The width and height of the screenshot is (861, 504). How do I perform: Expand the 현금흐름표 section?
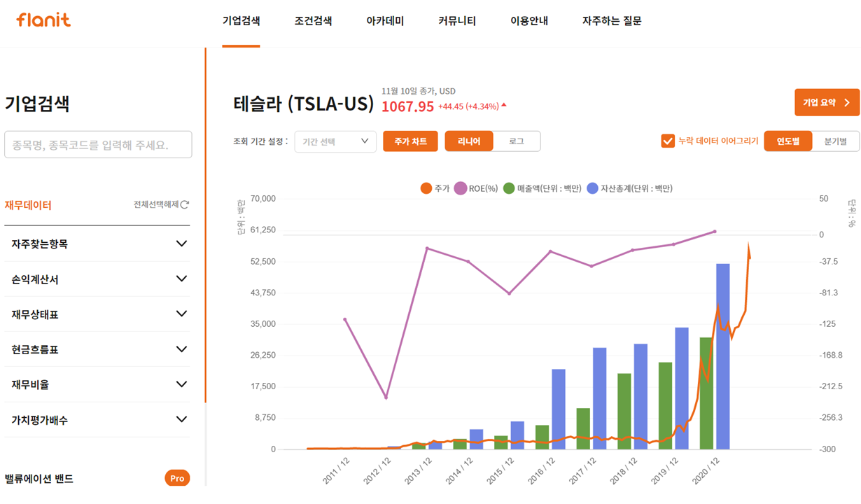coord(97,349)
